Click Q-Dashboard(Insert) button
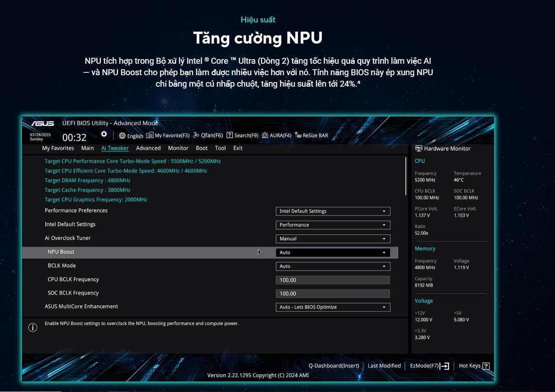Viewport: 555px width, 392px height. (334, 366)
